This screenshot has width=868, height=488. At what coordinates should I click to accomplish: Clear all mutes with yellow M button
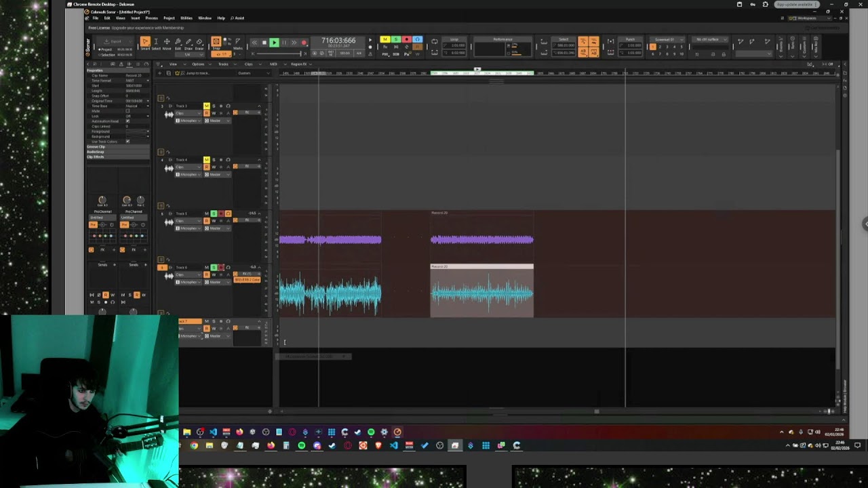tap(384, 39)
